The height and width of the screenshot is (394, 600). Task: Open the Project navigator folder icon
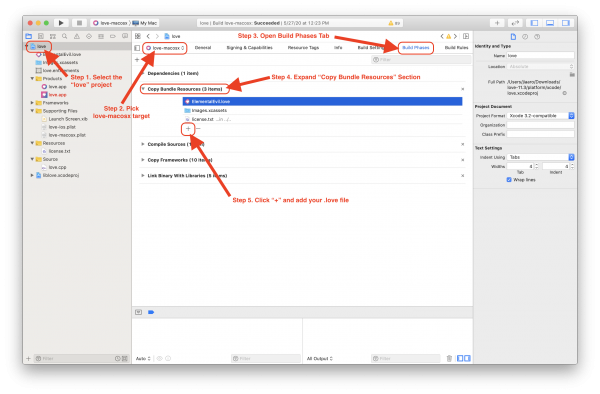(x=29, y=36)
